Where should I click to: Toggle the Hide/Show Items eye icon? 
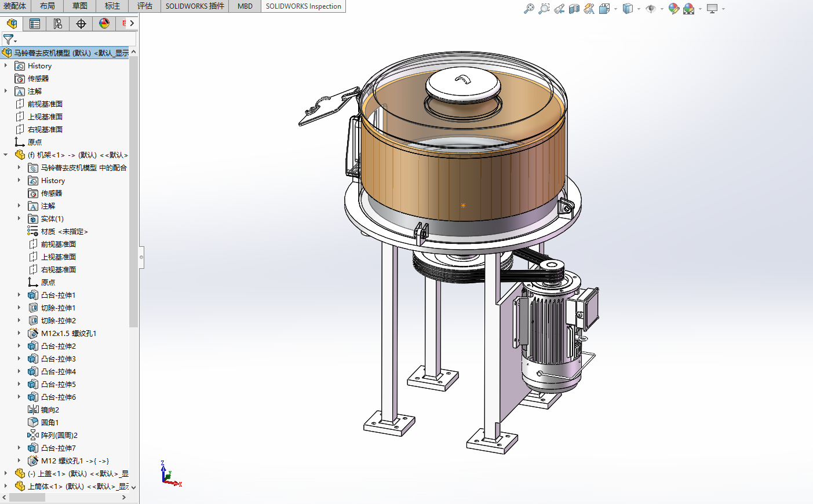pos(651,9)
